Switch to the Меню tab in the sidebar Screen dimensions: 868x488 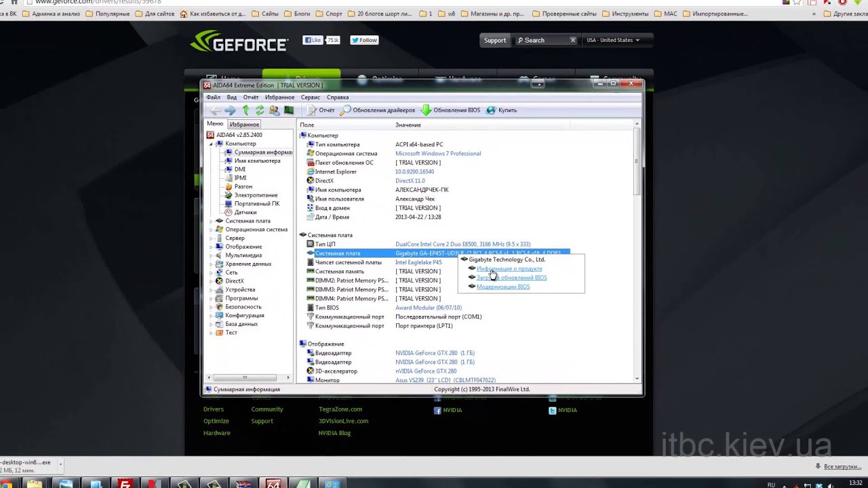215,124
